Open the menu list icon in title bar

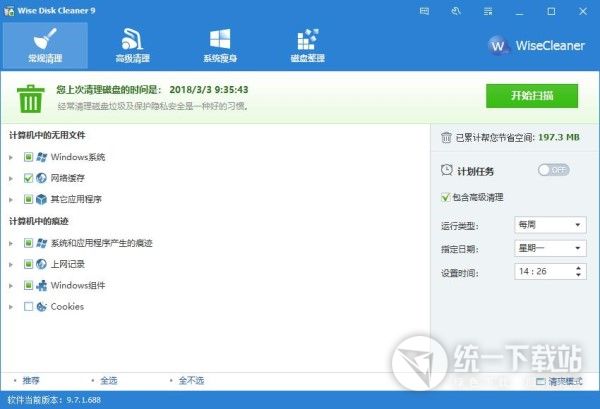click(486, 12)
